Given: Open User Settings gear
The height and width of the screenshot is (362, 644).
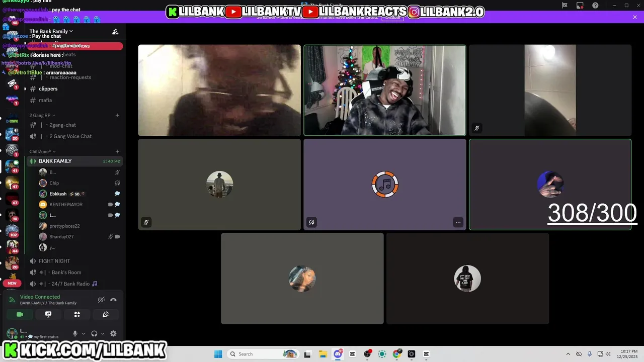Looking at the screenshot, I should (x=113, y=333).
